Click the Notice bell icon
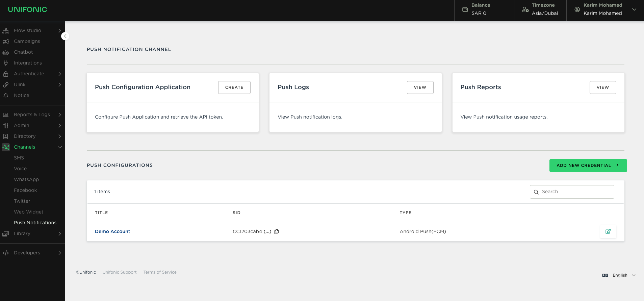The height and width of the screenshot is (301, 644). 6,96
